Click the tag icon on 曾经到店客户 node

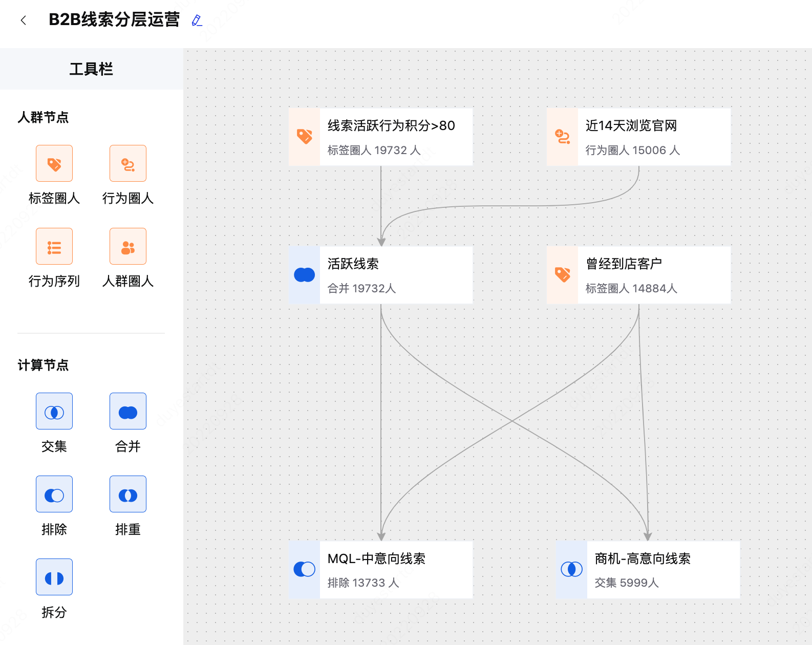click(563, 275)
